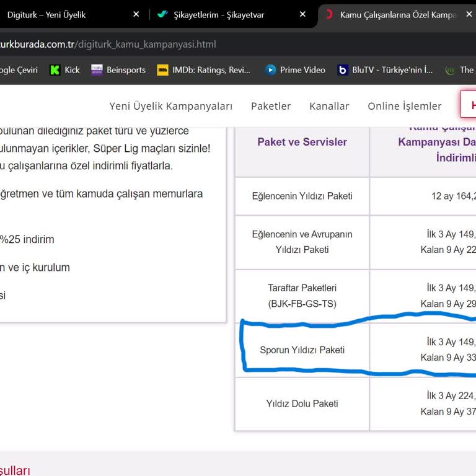Open the BluTV bookmark icon
Screen dimensions: 476x476
point(343,70)
